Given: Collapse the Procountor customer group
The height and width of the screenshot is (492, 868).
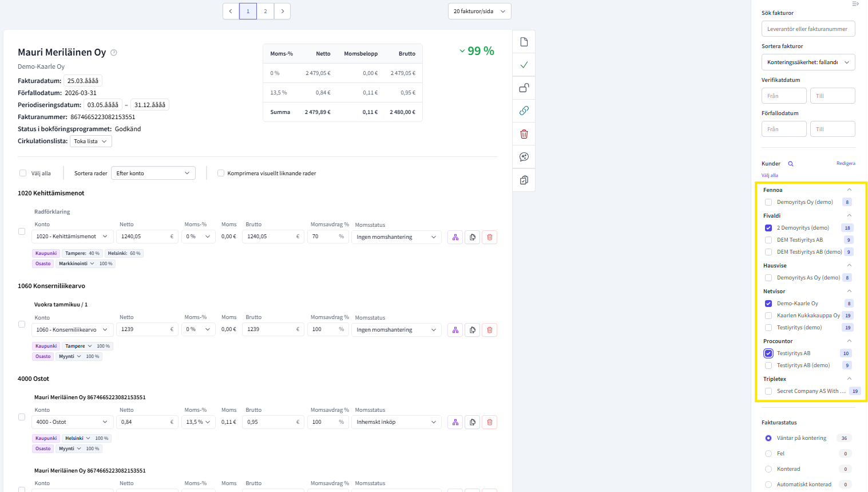Looking at the screenshot, I should tap(849, 341).
